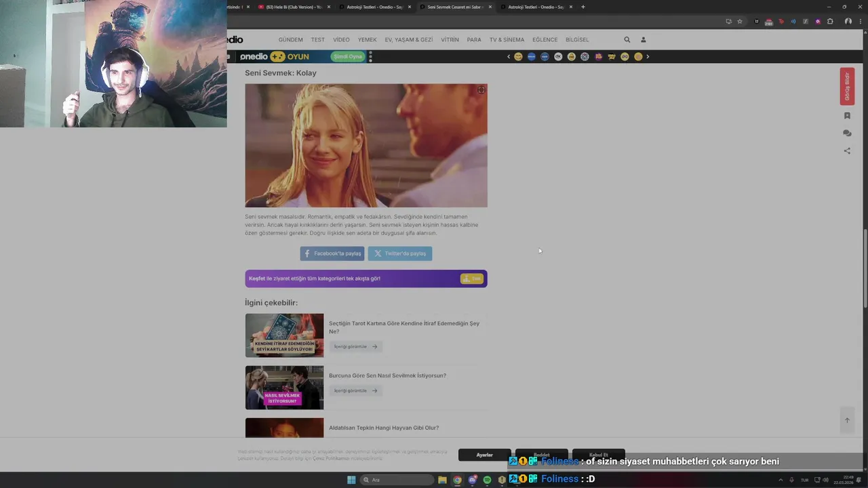
Task: Open 'Burcuna Göre Sen Nasıl Sevilmek İstiyorsun?' link
Action: [387, 375]
